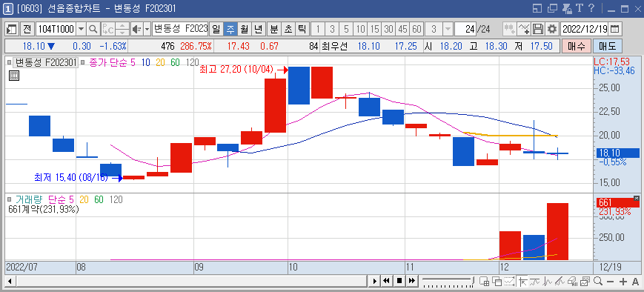The height and width of the screenshot is (292, 644).
Task: Click the 24 candle count field
Action: pos(465,29)
